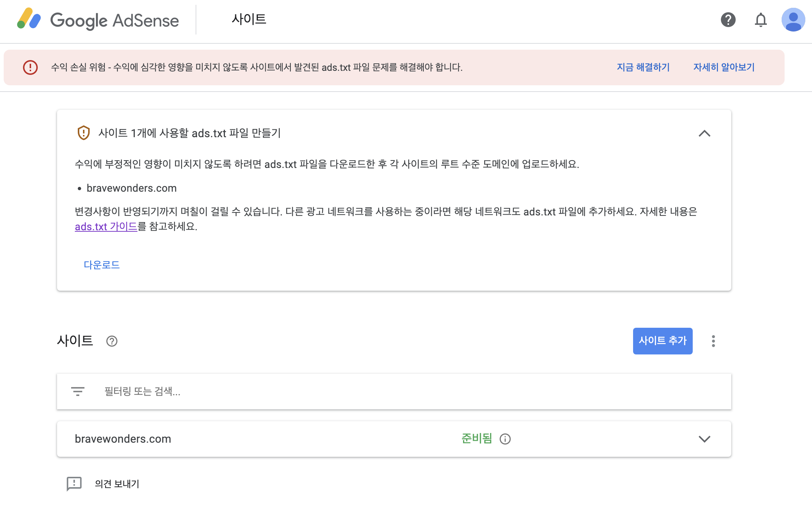Click info icon next to 준비됨 status
812x525 pixels.
coord(505,439)
